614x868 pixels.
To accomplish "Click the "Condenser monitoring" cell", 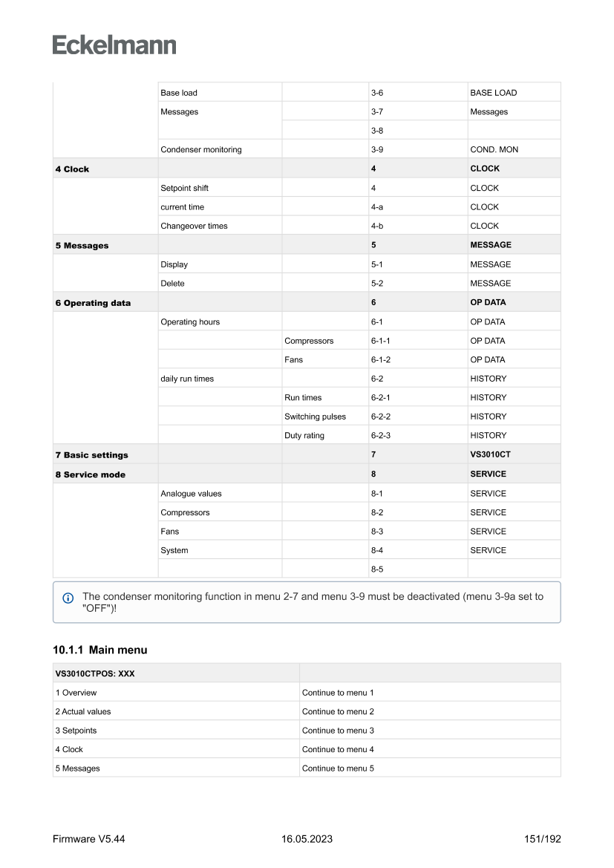I will click(201, 149).
